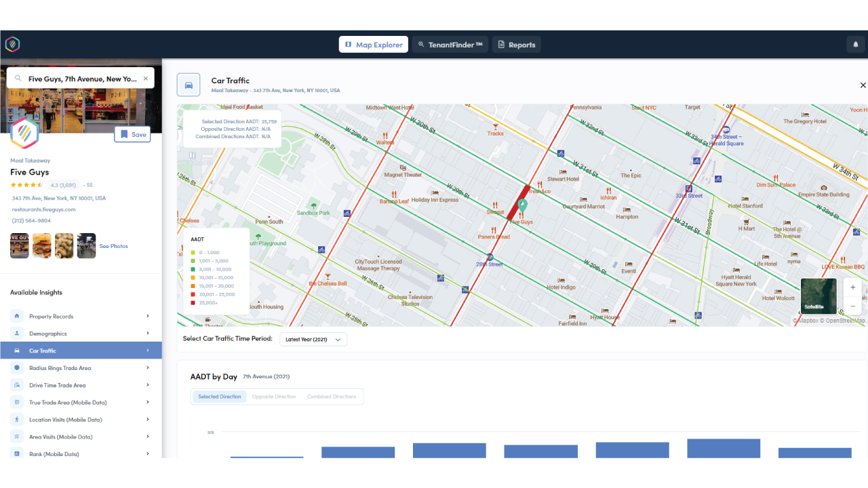Image resolution: width=868 pixels, height=488 pixels.
Task: Open the Reports tab
Action: (x=517, y=45)
